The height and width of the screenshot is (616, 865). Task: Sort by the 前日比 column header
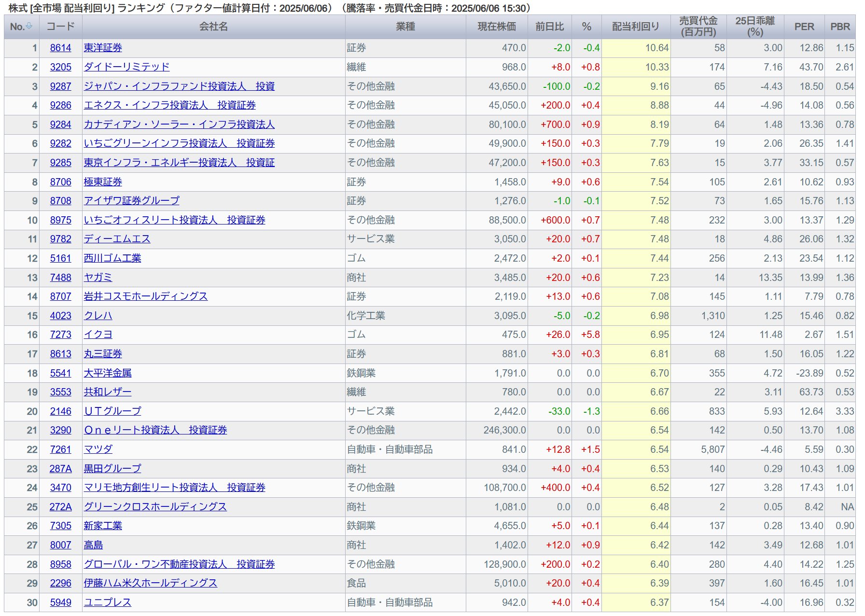click(x=550, y=27)
